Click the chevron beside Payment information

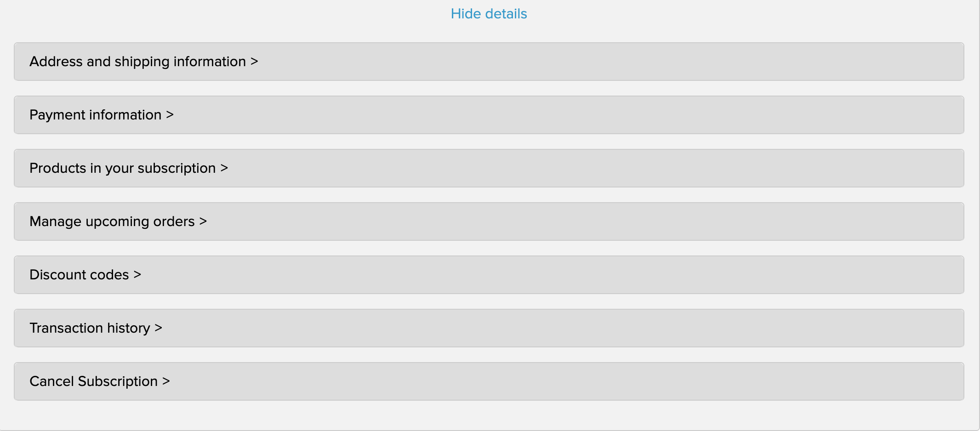coord(170,115)
